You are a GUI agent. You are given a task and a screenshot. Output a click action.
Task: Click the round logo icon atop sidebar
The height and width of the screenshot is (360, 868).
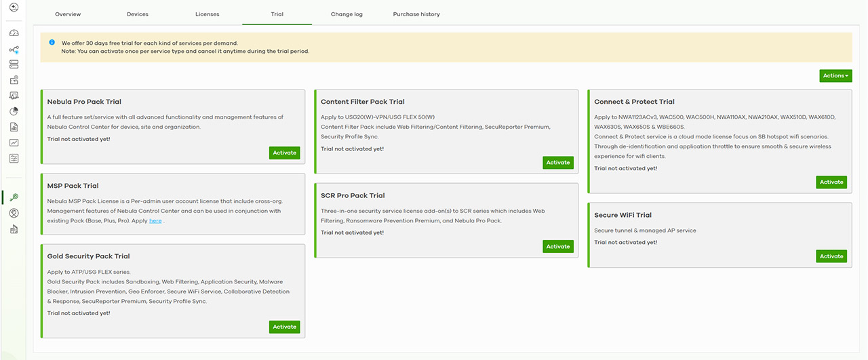pos(14,7)
